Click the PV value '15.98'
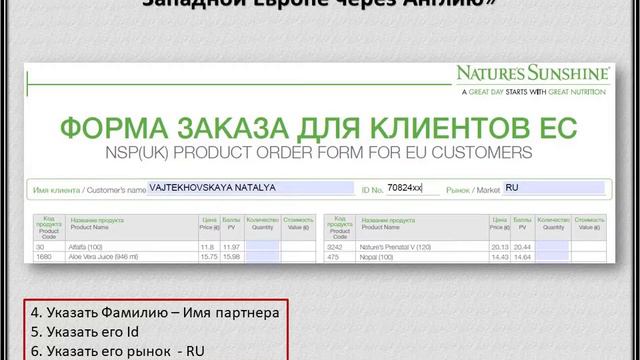Viewport: 640px width, 360px height. click(231, 257)
